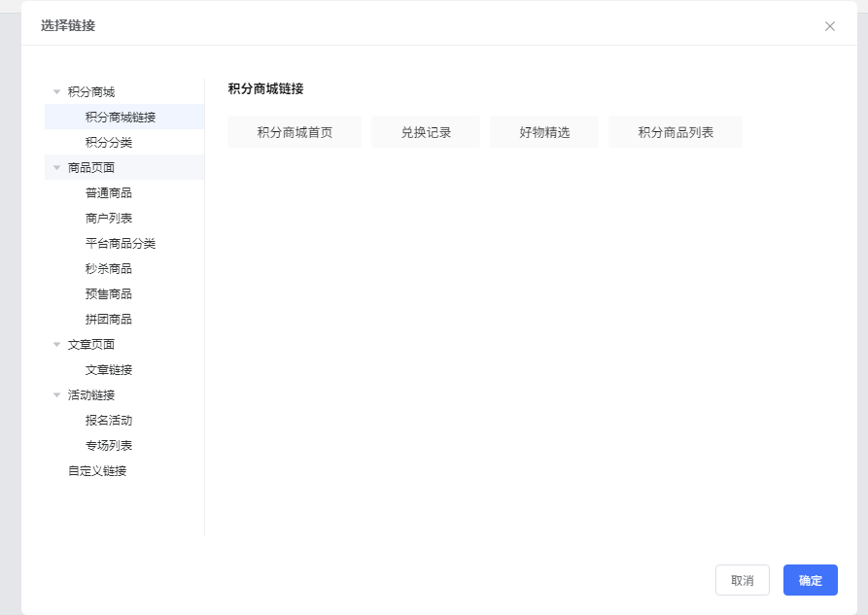
Task: Close the 选择链接 dialog with the X icon
Action: tap(829, 26)
